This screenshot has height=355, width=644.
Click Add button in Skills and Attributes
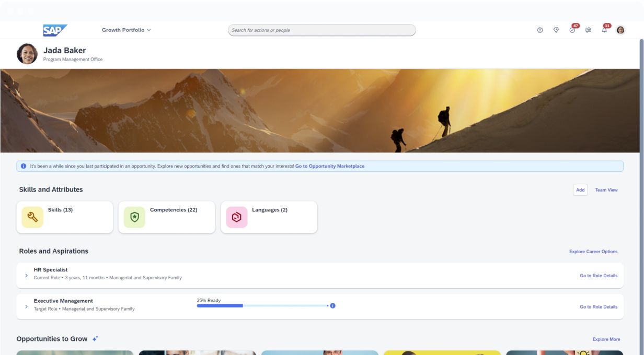pos(580,190)
